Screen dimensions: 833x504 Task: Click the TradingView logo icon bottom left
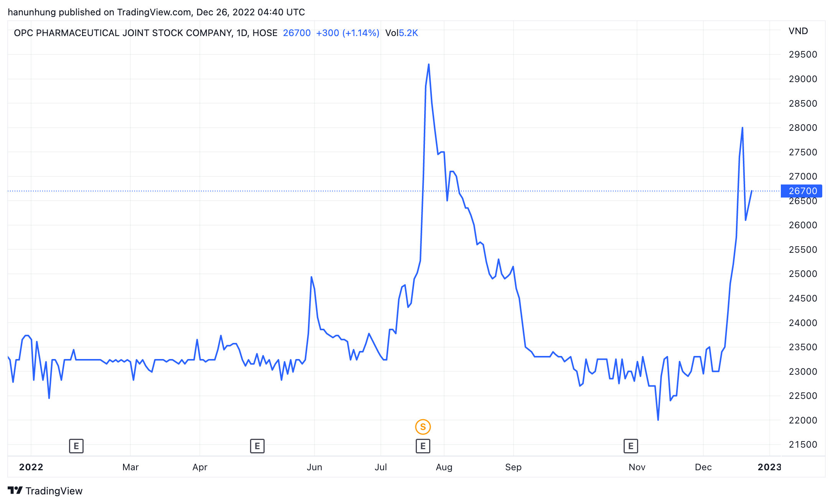point(15,491)
